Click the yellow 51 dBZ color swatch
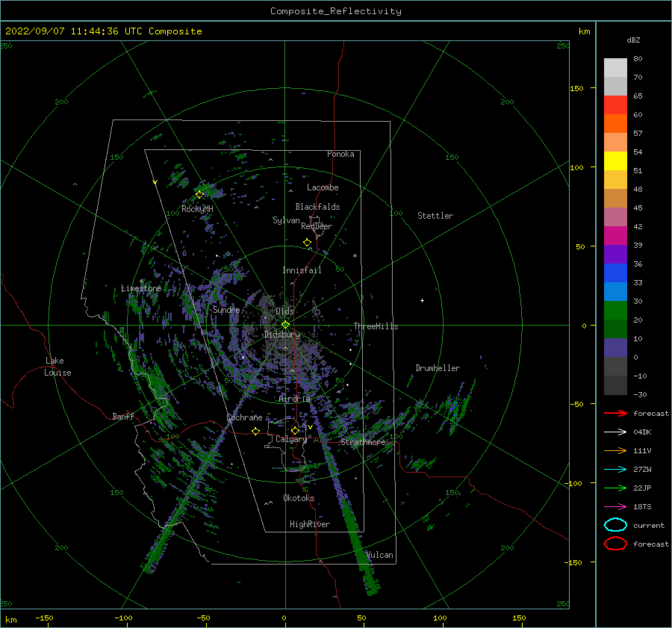The height and width of the screenshot is (628, 672). click(x=615, y=161)
